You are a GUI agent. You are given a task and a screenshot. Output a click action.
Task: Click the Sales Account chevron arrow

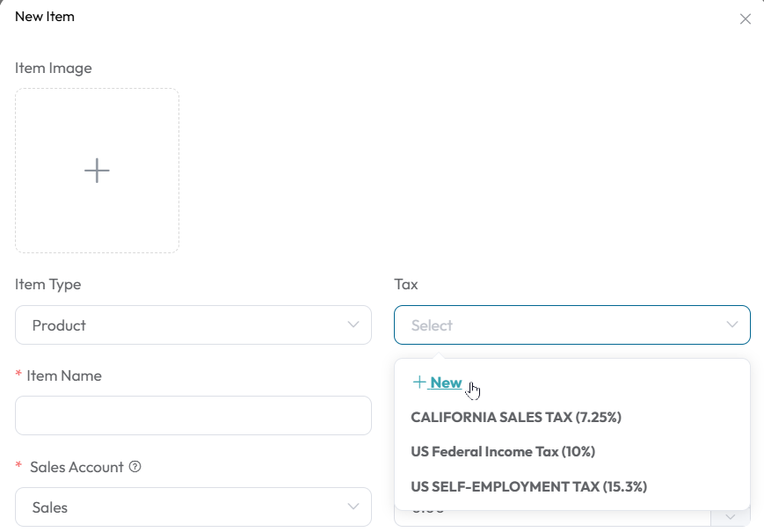pyautogui.click(x=353, y=506)
